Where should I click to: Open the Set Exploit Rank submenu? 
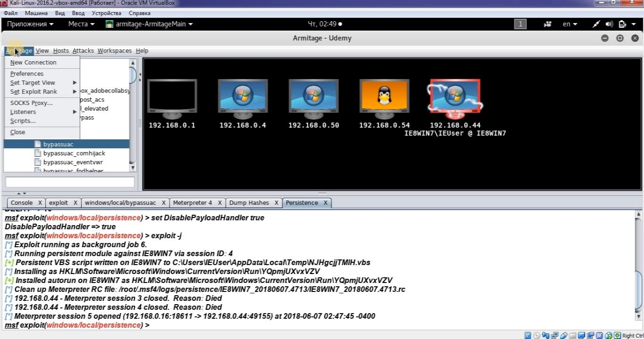point(42,91)
